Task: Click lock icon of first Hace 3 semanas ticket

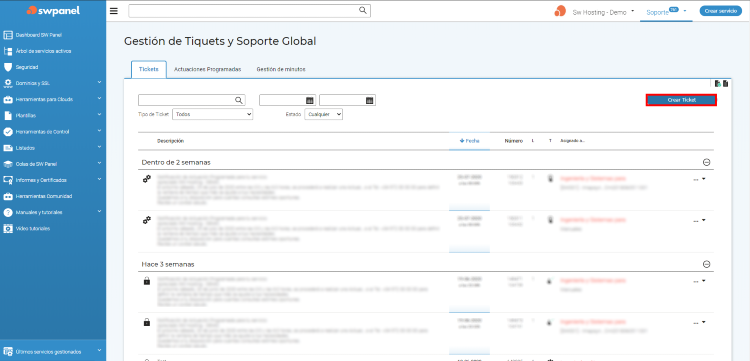Action: click(x=147, y=281)
